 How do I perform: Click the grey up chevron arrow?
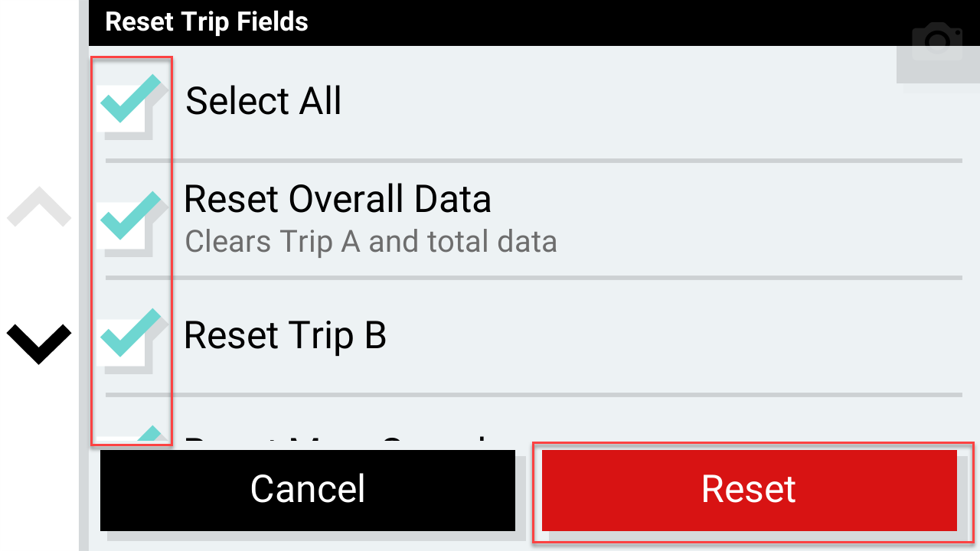coord(39,207)
